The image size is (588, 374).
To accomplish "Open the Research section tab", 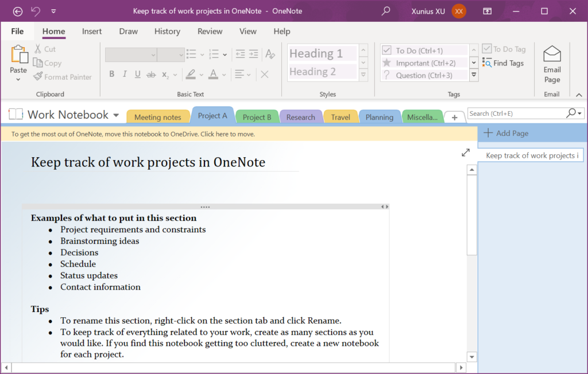I will point(301,117).
